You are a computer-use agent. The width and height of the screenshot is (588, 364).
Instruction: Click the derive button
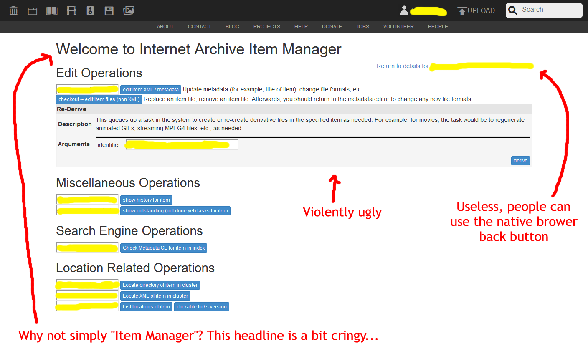pos(520,161)
